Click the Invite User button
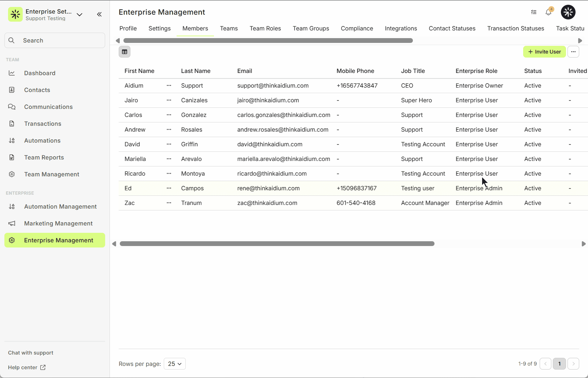 click(544, 52)
